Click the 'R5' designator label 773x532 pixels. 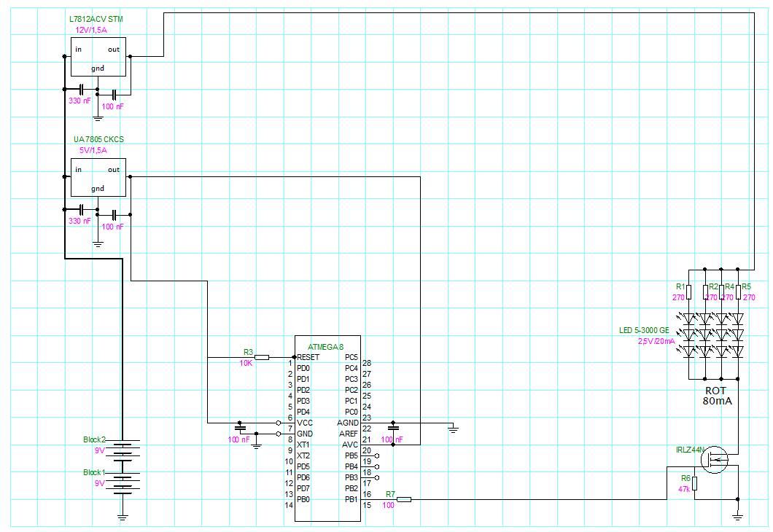pos(746,286)
